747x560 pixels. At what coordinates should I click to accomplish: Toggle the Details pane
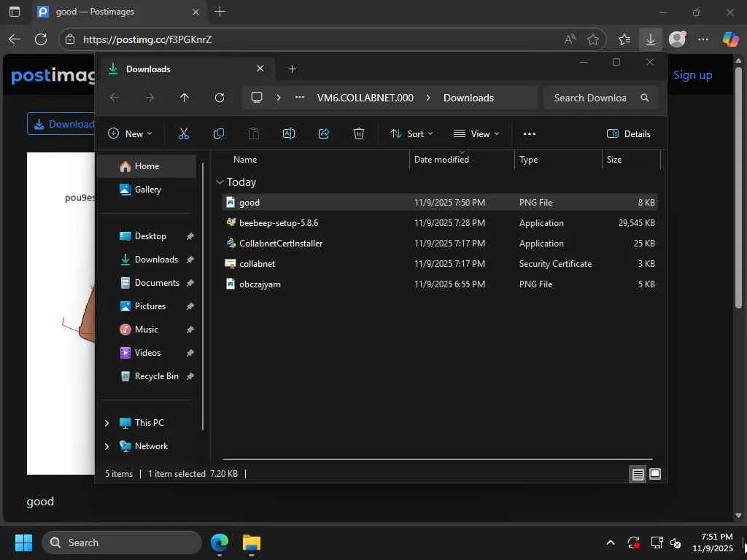click(x=628, y=133)
